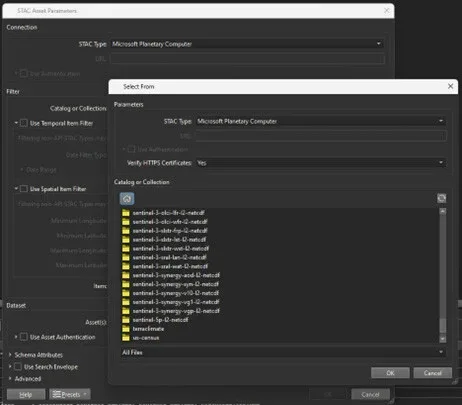Click the collection list scrollbar down arrow
The image size is (462, 405).
[443, 339]
